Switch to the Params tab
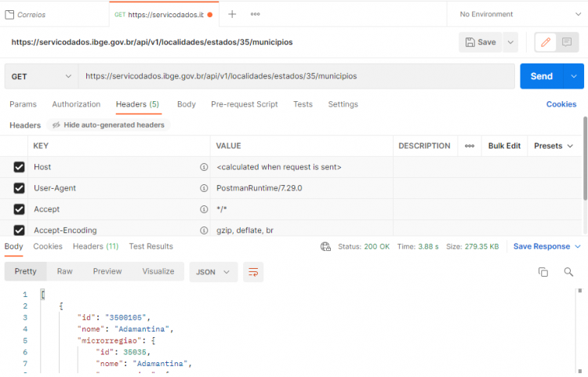The height and width of the screenshot is (377, 588). (24, 104)
